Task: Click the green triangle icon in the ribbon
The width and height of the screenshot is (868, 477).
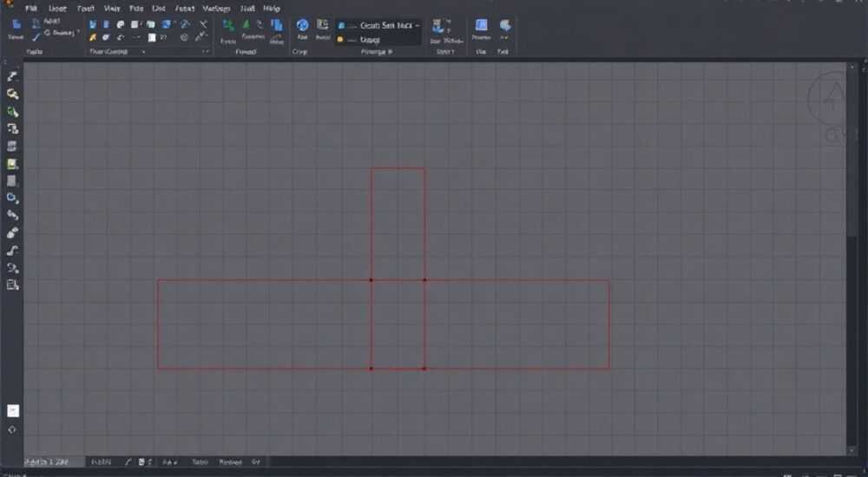Action: [x=246, y=25]
